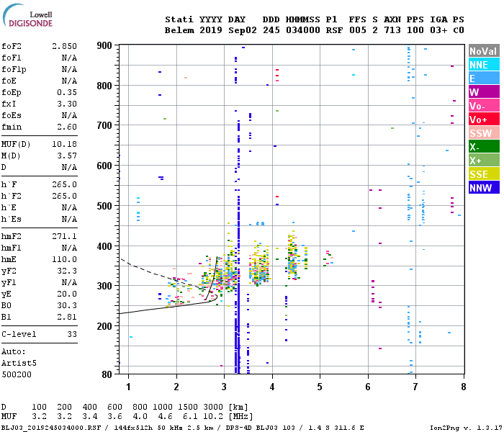Select the X+ legend swatch
This screenshot has width=504, height=432.
[x=484, y=161]
